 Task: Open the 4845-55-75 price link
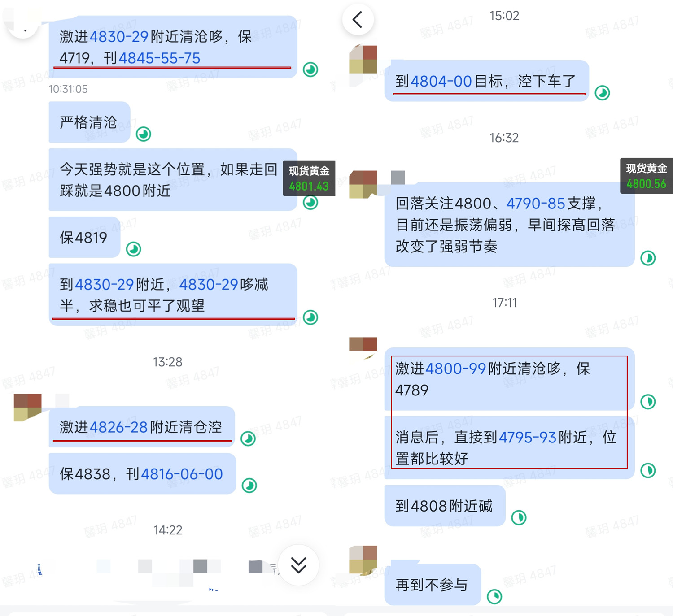[x=159, y=58]
